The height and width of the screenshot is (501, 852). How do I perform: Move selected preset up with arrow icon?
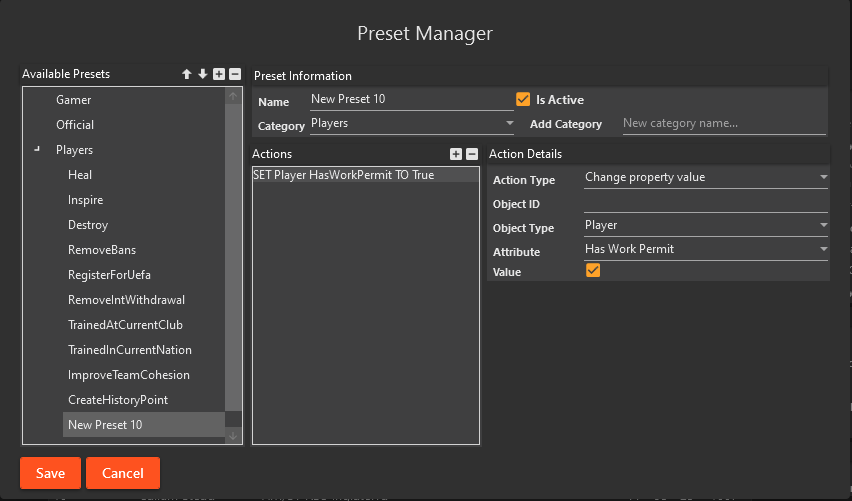click(187, 74)
